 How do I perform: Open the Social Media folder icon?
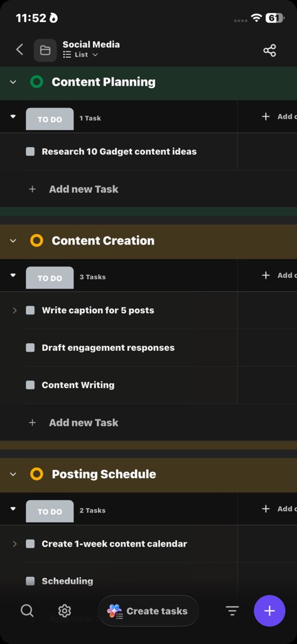point(45,50)
